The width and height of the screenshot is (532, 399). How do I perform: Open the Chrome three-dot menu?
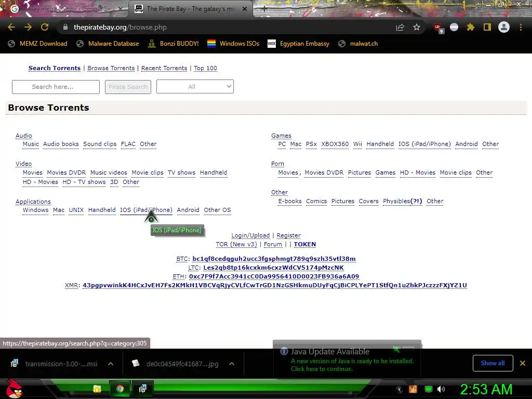click(521, 27)
